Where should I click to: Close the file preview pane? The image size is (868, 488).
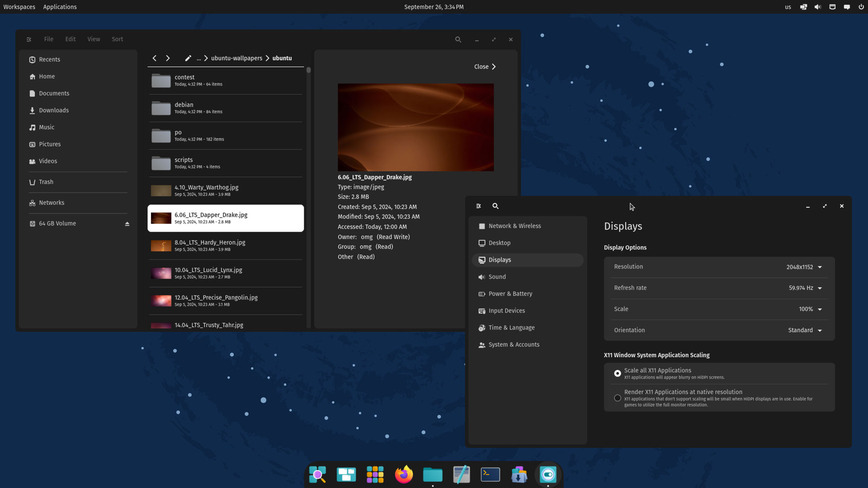pos(485,67)
